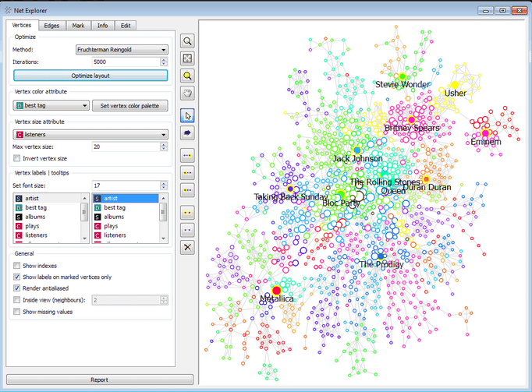This screenshot has width=532, height=392.
Task: Click the fit-to-view extent icon
Action: (187, 58)
